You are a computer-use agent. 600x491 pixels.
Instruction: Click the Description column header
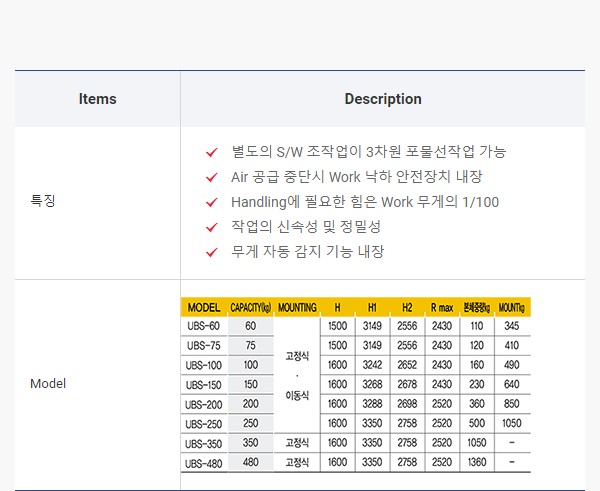[382, 99]
